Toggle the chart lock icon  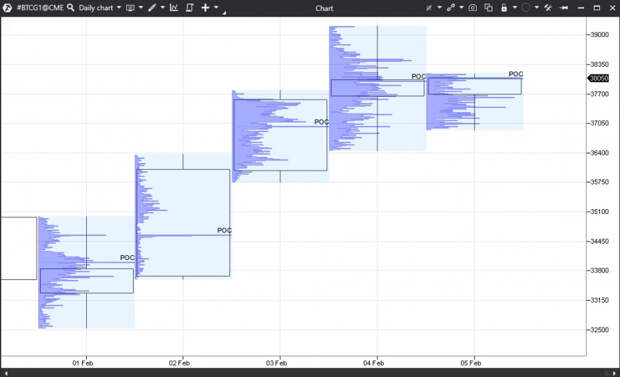pyautogui.click(x=504, y=8)
